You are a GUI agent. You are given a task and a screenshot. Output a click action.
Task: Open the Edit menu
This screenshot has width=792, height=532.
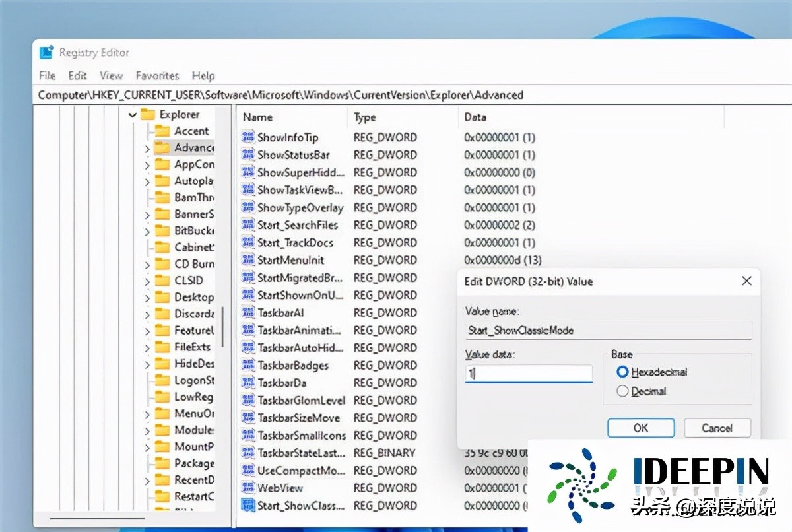[x=77, y=75]
